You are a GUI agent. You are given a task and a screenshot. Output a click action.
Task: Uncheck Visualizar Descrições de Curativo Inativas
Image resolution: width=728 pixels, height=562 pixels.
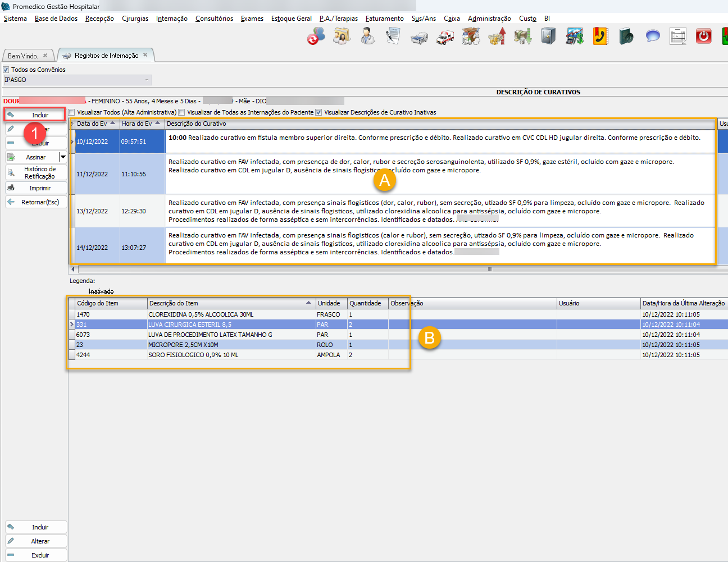click(319, 112)
